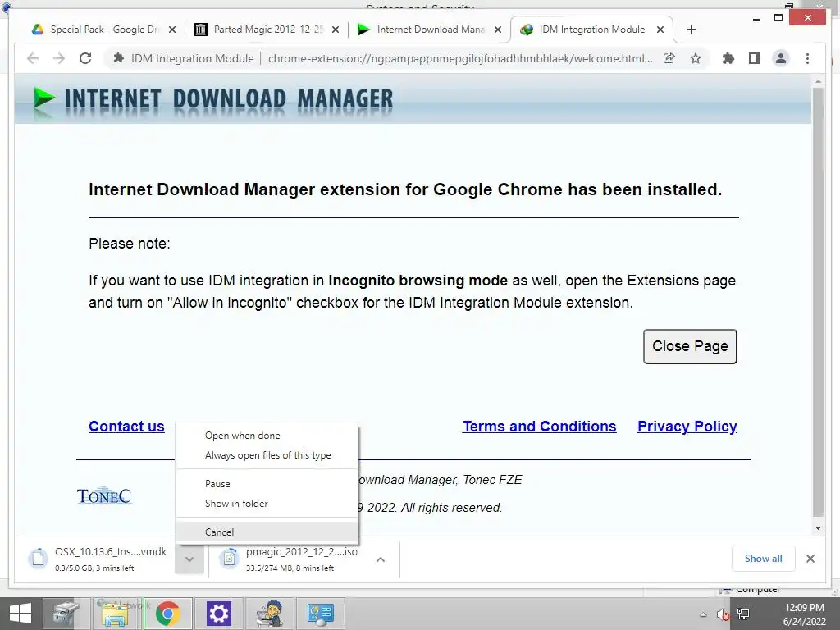Click the address bar URL field
840x630 pixels.
pos(459,58)
